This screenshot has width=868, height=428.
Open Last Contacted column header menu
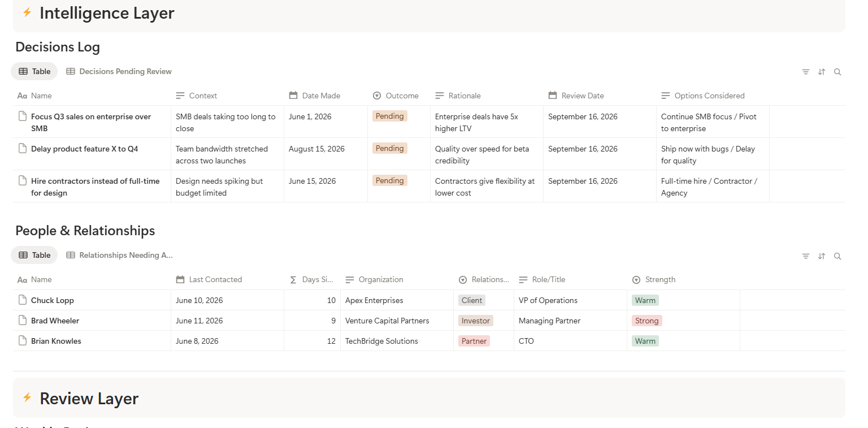click(x=227, y=279)
